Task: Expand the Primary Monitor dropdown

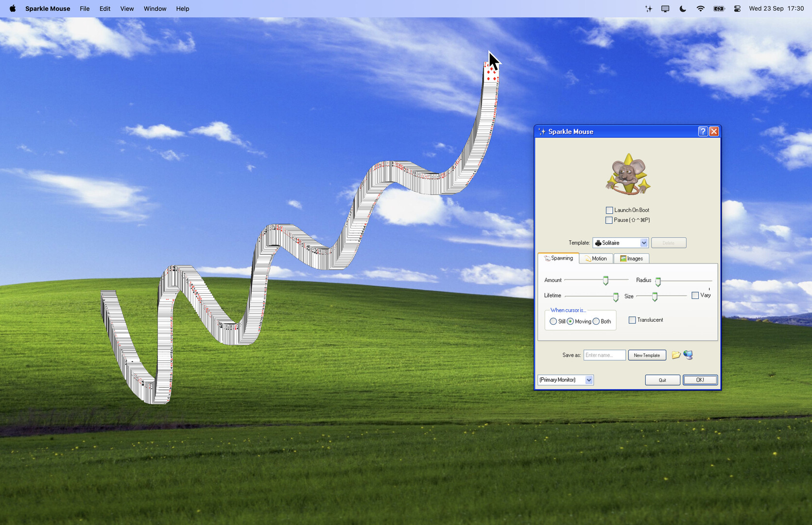Action: pos(566,380)
